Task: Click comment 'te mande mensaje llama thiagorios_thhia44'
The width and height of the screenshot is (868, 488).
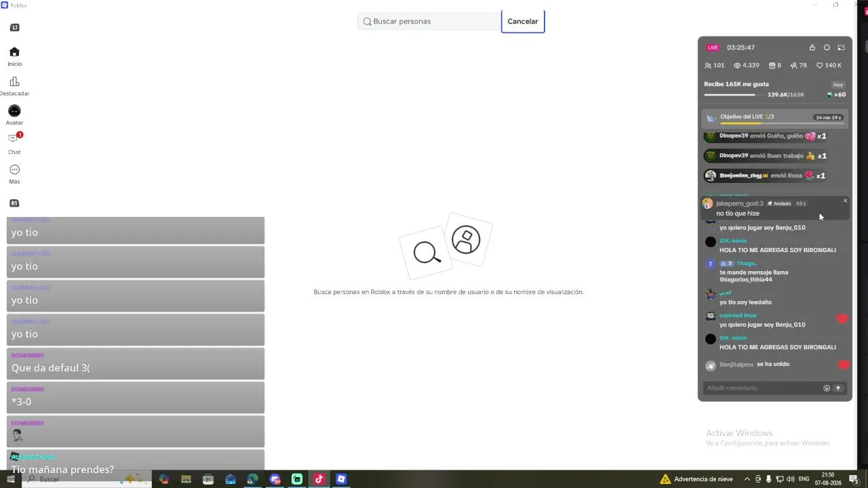Action: pos(754,276)
